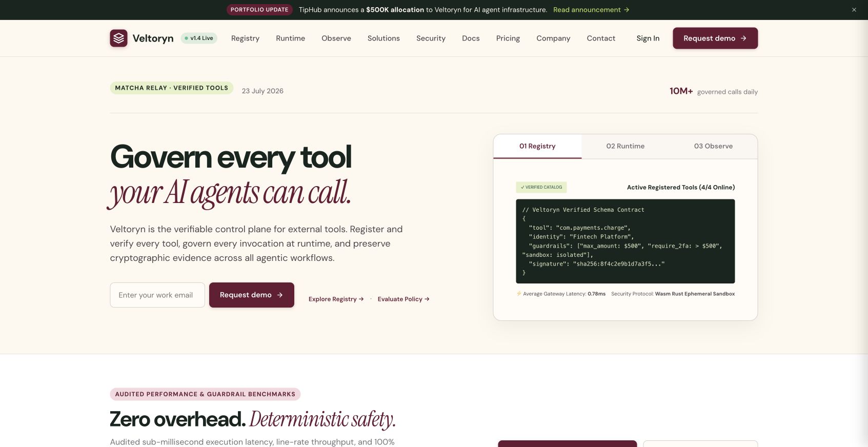Viewport: 868px width, 447px height.
Task: Click the hero Request demo button
Action: click(x=252, y=295)
